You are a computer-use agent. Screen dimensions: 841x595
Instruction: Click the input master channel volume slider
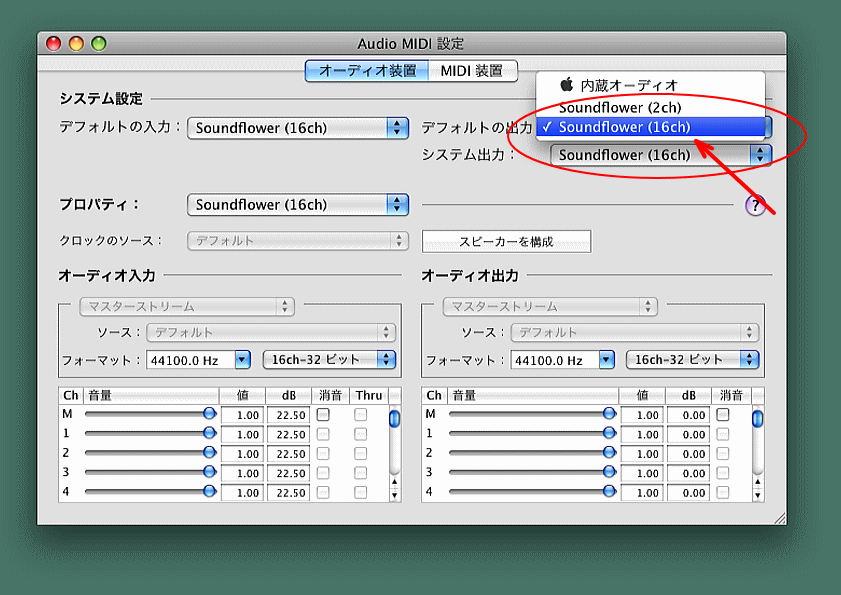click(x=148, y=414)
